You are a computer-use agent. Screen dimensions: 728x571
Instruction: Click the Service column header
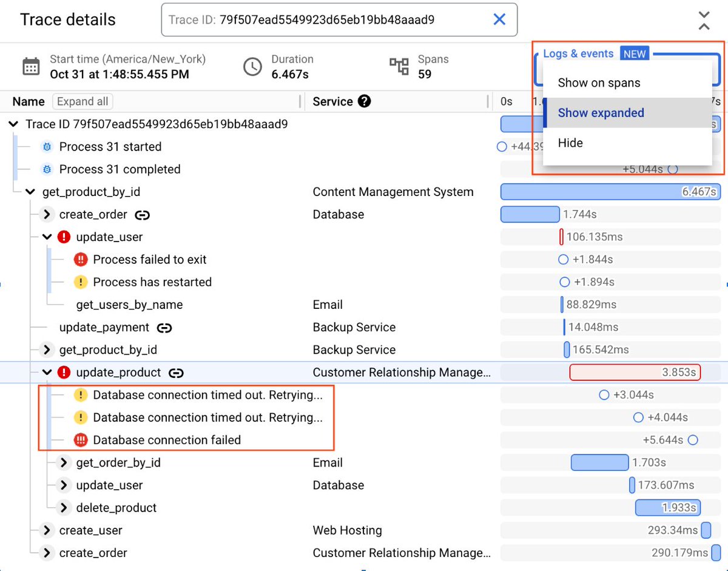tap(332, 101)
